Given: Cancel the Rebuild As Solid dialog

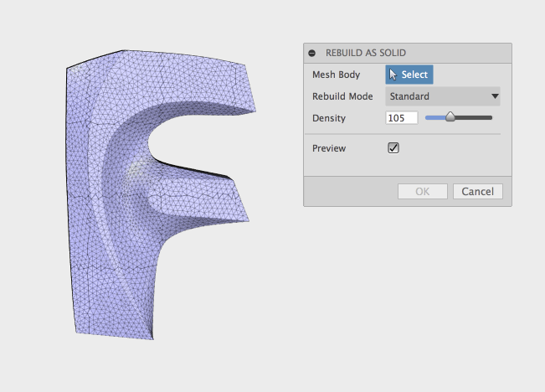Looking at the screenshot, I should tap(478, 191).
